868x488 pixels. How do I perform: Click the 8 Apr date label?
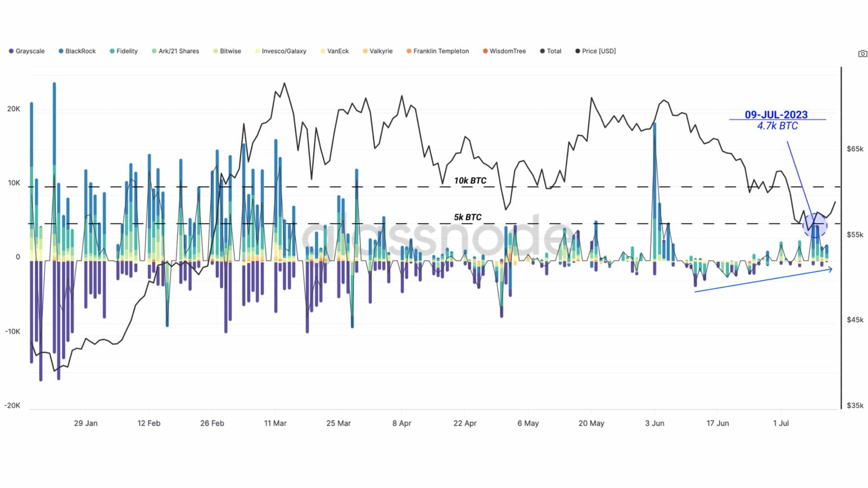[402, 423]
